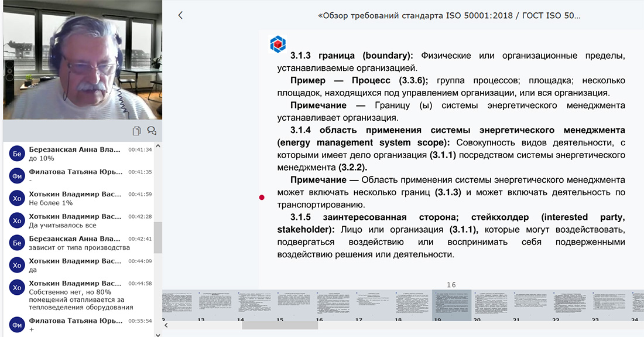Click chat message 'до 10%'
644x337 pixels.
pyautogui.click(x=41, y=159)
